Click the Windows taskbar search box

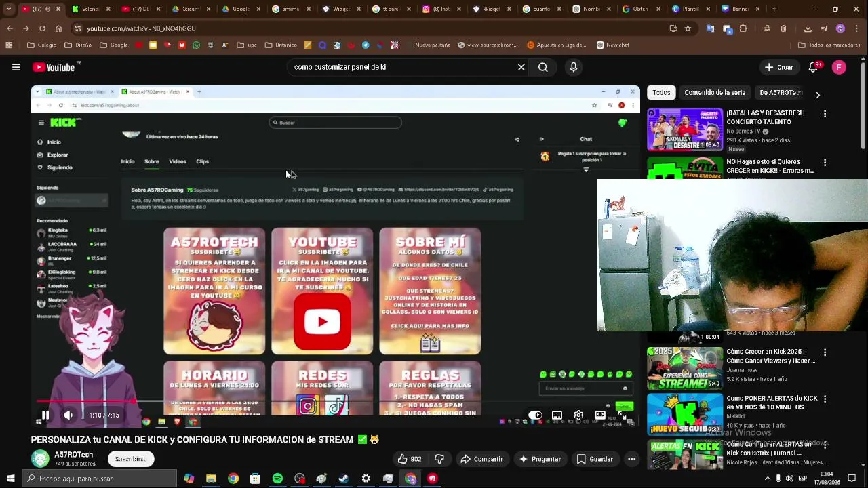pyautogui.click(x=99, y=479)
